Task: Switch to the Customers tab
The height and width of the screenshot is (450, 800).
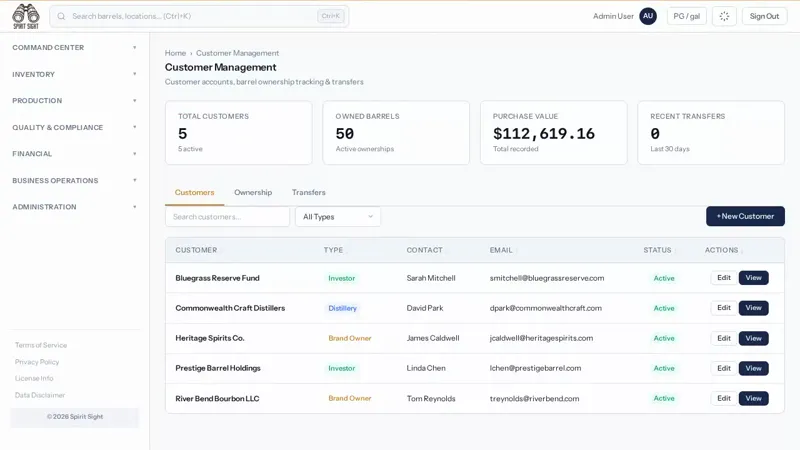Action: click(194, 192)
